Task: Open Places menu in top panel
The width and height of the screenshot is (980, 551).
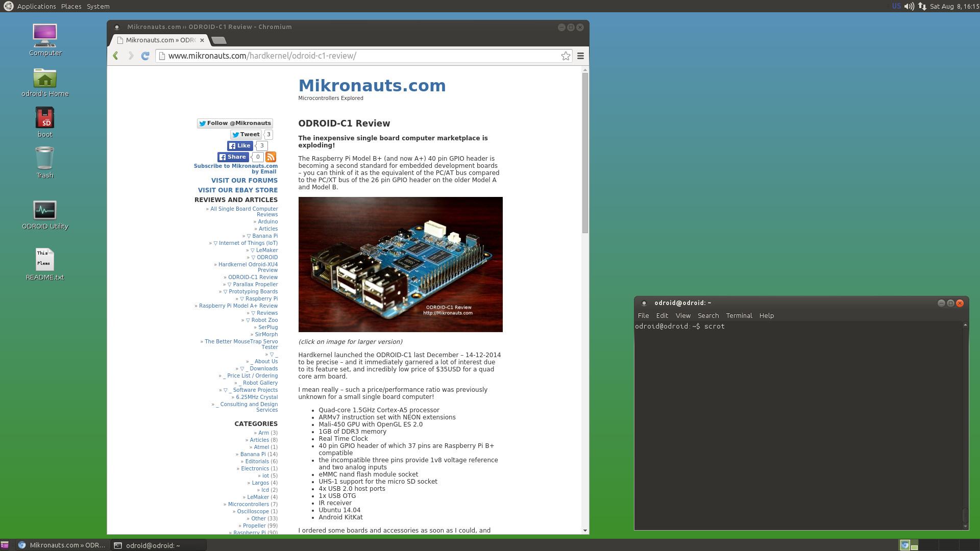Action: pos(71,6)
